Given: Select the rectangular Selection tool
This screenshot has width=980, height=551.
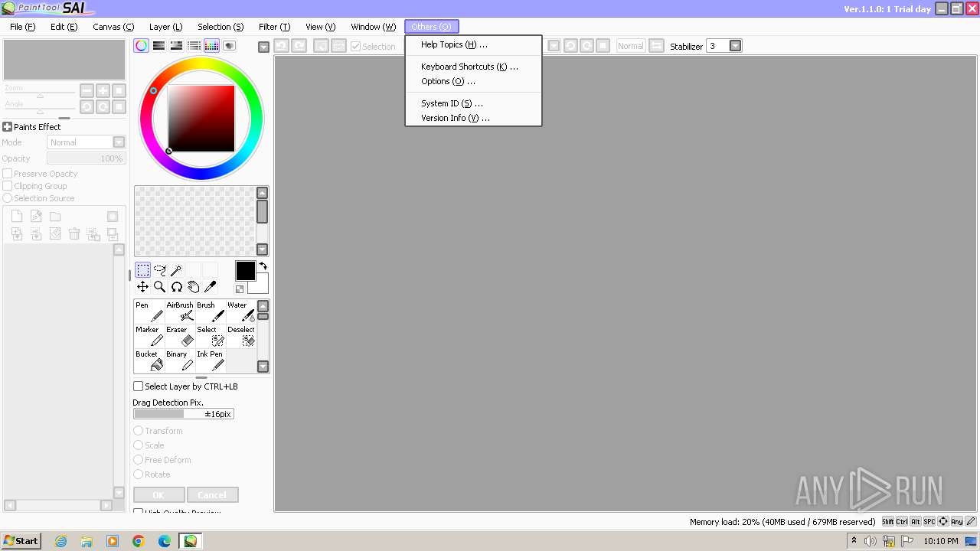Looking at the screenshot, I should tap(142, 270).
